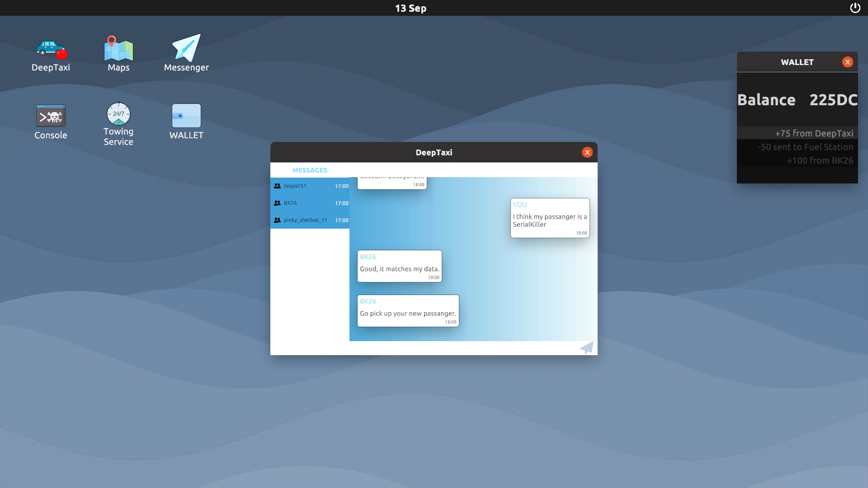Click the send paper plane icon
This screenshot has height=488, width=868.
coord(586,348)
